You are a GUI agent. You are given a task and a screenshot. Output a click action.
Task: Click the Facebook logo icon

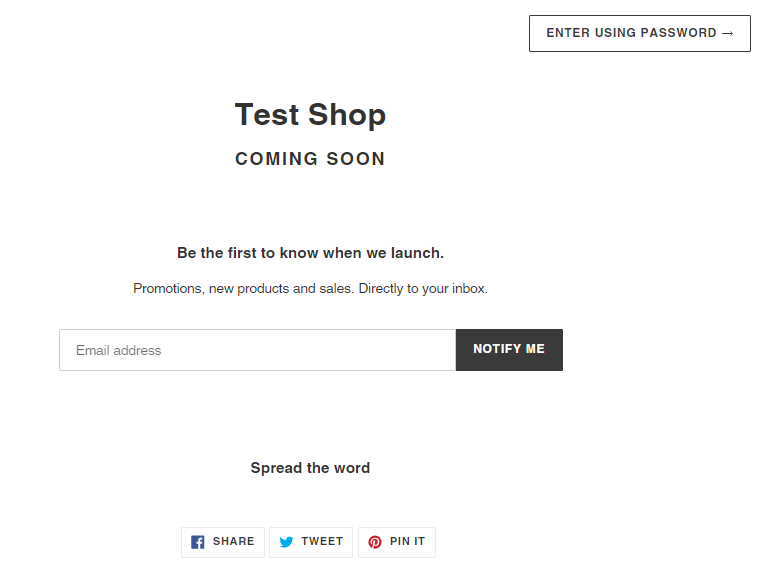click(198, 542)
